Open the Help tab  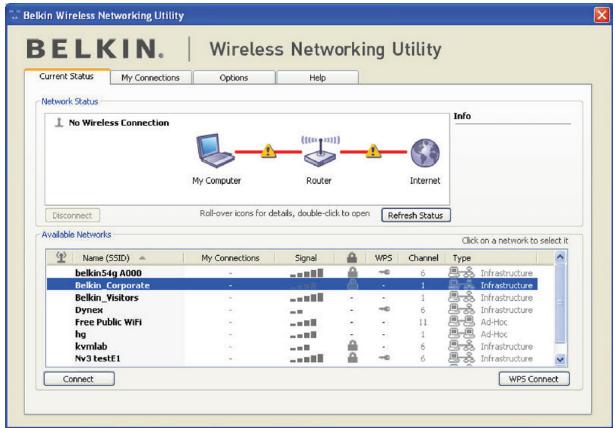pyautogui.click(x=317, y=78)
